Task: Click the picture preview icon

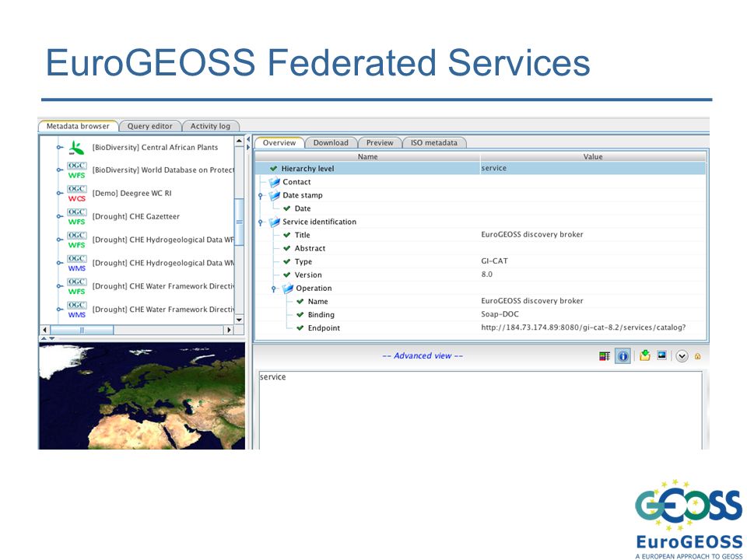Action: click(661, 355)
